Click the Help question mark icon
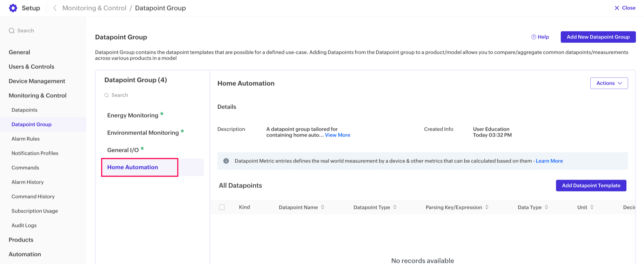Image resolution: width=644 pixels, height=264 pixels. (x=534, y=37)
